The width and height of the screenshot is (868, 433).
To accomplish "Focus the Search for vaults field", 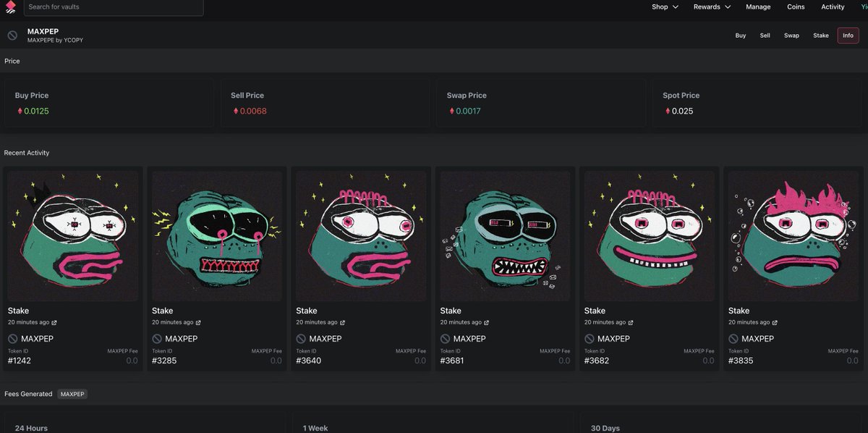I will tap(114, 7).
